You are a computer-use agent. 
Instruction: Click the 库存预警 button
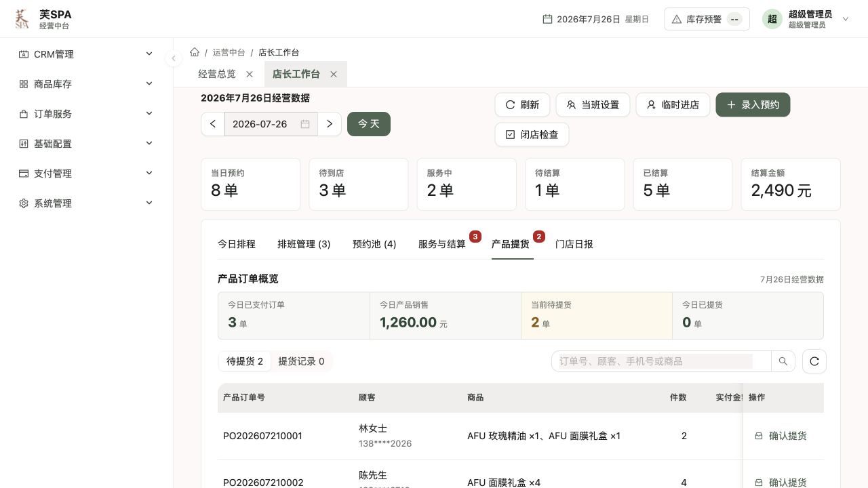[x=707, y=19]
